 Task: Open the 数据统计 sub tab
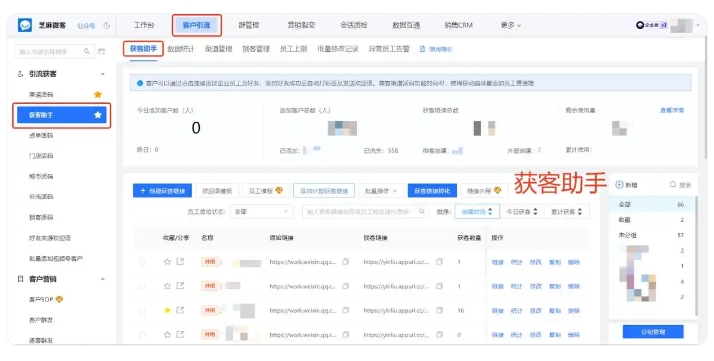pyautogui.click(x=181, y=49)
